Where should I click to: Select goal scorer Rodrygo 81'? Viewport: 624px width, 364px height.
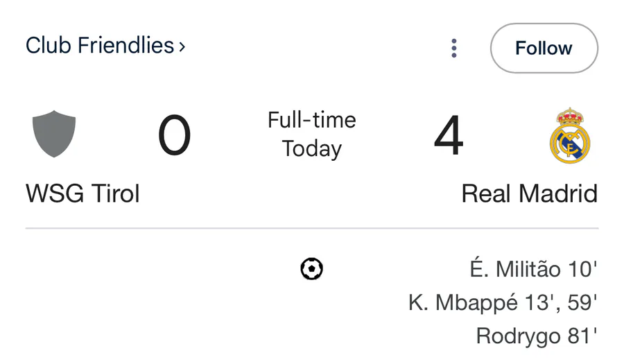point(537,336)
